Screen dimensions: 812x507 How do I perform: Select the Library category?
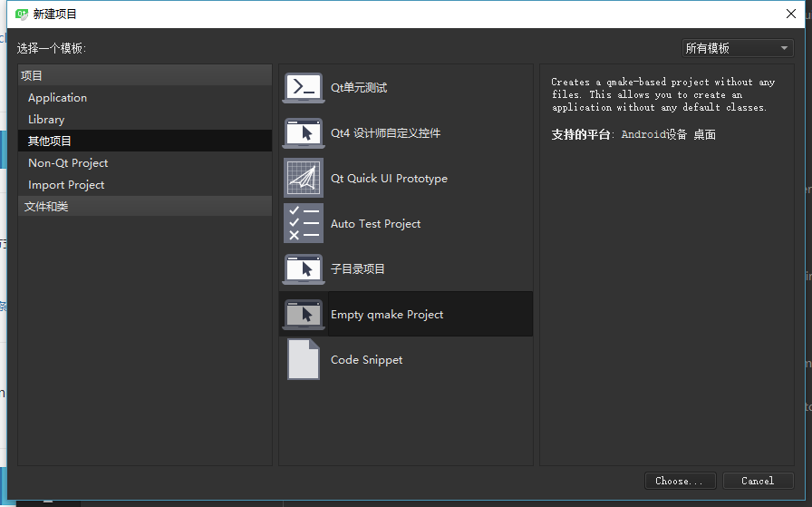point(144,119)
